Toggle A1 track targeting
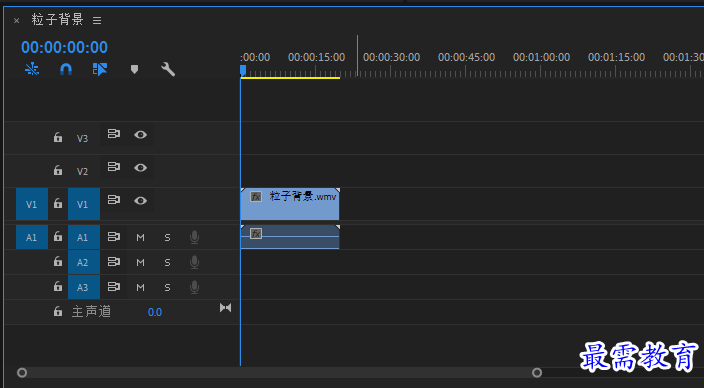Viewport: 704px width, 388px height. (x=84, y=237)
